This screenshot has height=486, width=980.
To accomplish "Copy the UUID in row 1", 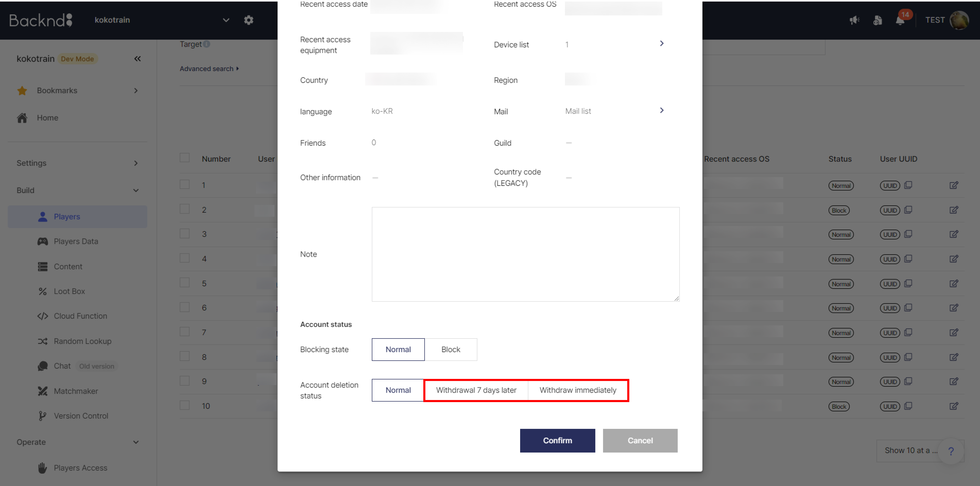I will pyautogui.click(x=908, y=185).
